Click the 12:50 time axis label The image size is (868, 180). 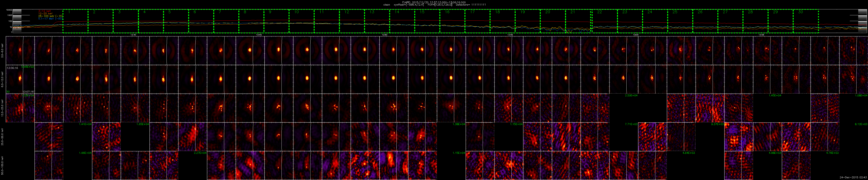tap(384, 35)
